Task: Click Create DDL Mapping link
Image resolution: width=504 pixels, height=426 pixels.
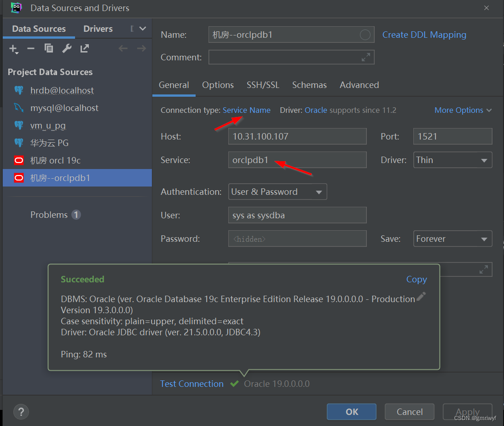Action: pos(424,35)
